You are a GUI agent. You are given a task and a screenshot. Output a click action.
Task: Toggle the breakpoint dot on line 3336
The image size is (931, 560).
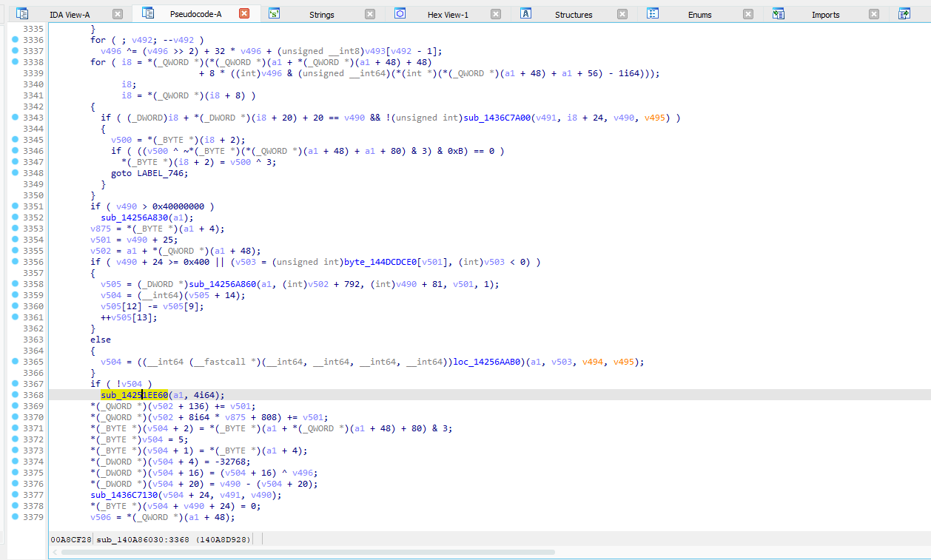pyautogui.click(x=16, y=40)
